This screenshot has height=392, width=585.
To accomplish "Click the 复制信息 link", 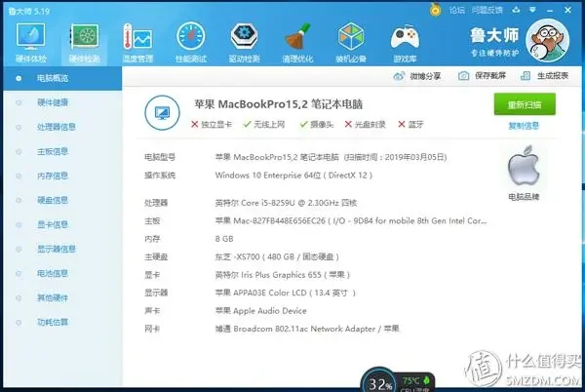I will click(x=524, y=126).
